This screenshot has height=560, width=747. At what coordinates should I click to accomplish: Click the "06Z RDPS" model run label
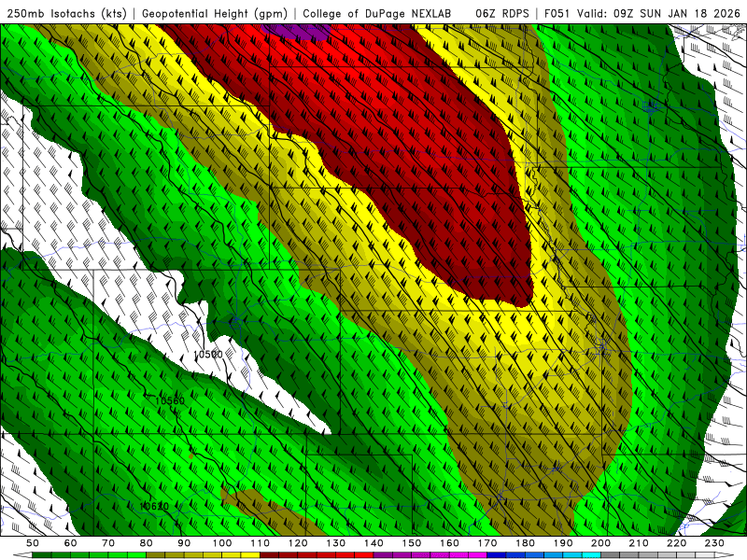pos(501,14)
